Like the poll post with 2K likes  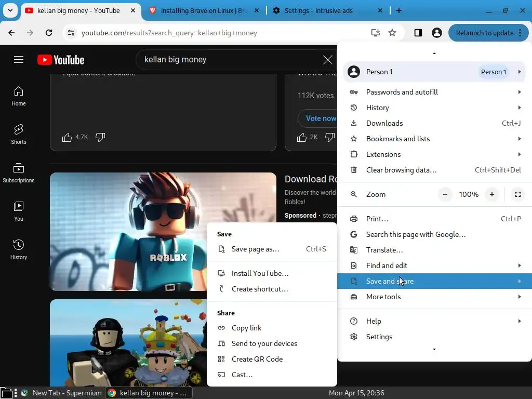point(302,137)
